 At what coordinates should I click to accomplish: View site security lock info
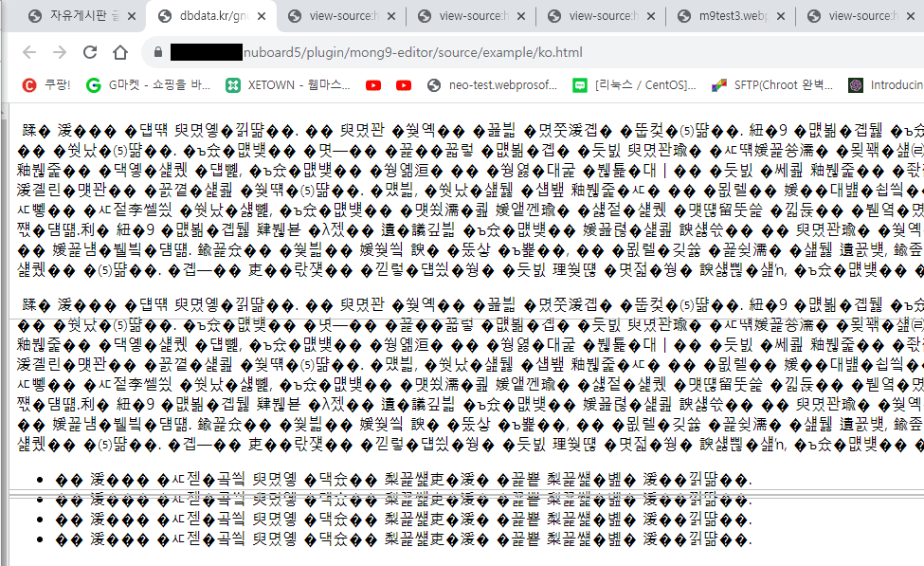[x=158, y=52]
